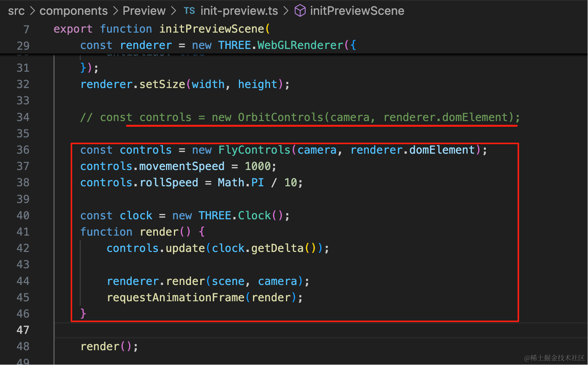588x365 pixels.
Task: Click the value 1000 on line 37
Action: click(258, 166)
